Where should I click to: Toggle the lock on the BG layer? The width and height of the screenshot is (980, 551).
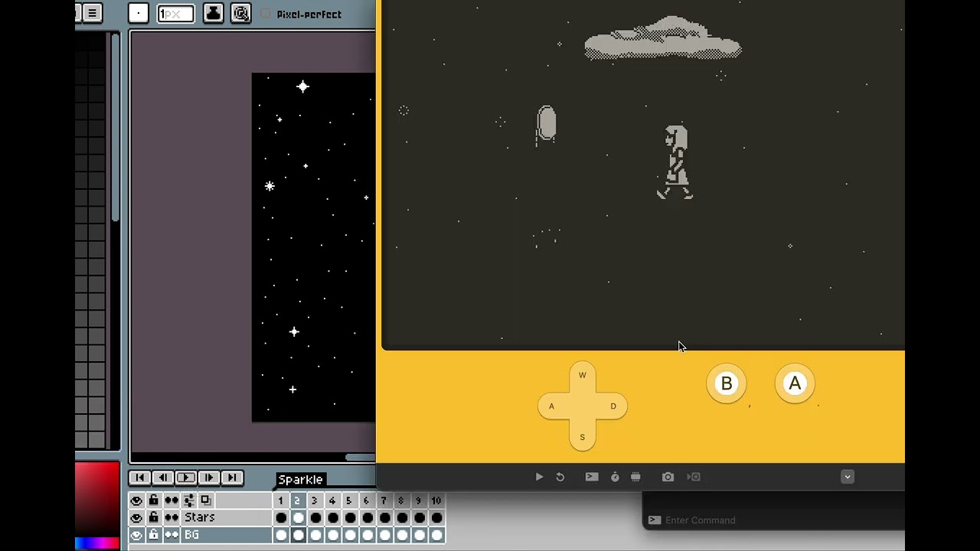coord(154,535)
